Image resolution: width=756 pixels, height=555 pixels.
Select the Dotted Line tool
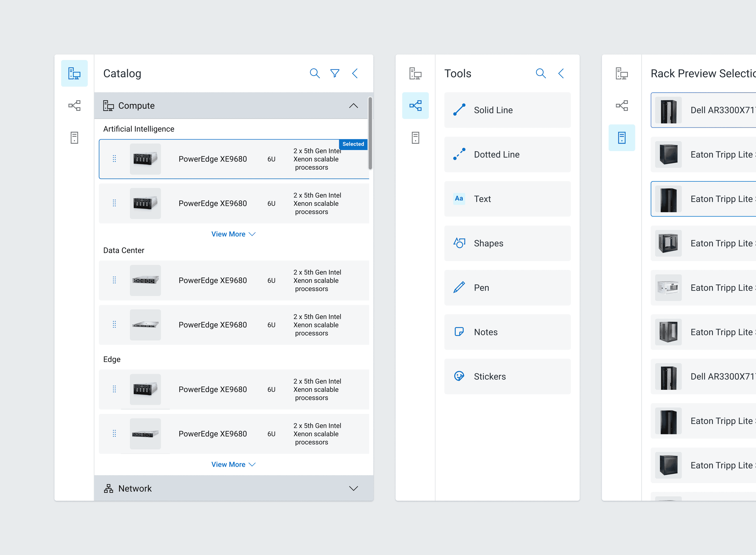[507, 154]
